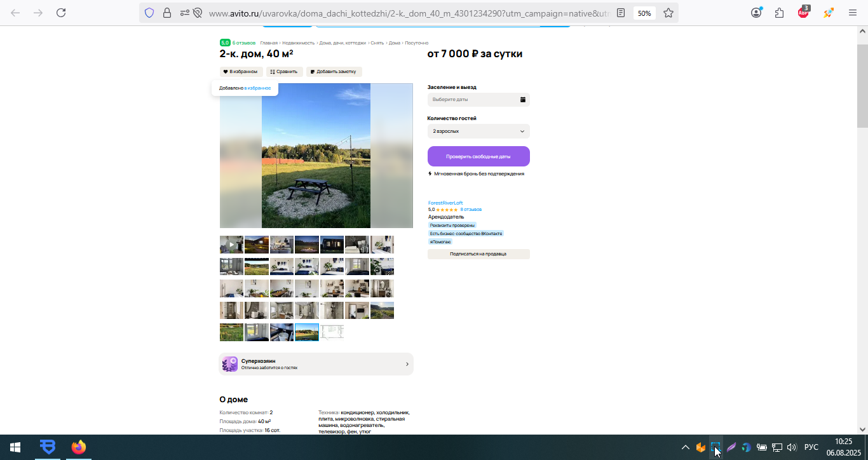
Task: Open the volume speaker tray icon
Action: point(792,447)
